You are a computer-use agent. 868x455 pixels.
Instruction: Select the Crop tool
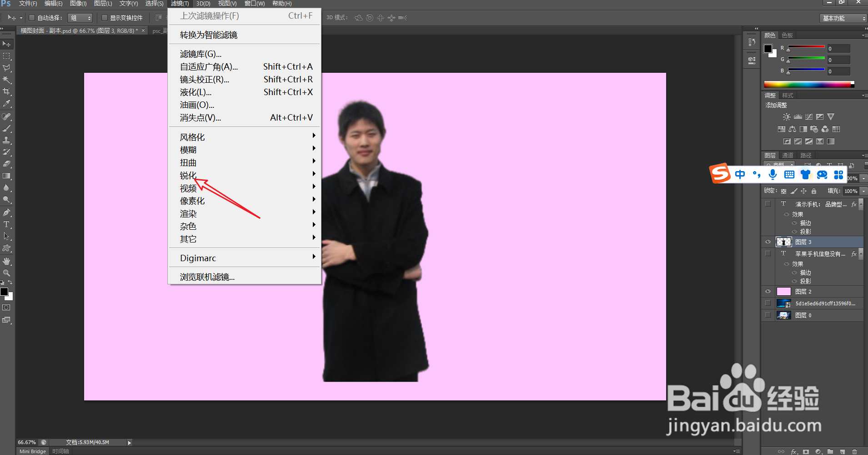(x=7, y=91)
